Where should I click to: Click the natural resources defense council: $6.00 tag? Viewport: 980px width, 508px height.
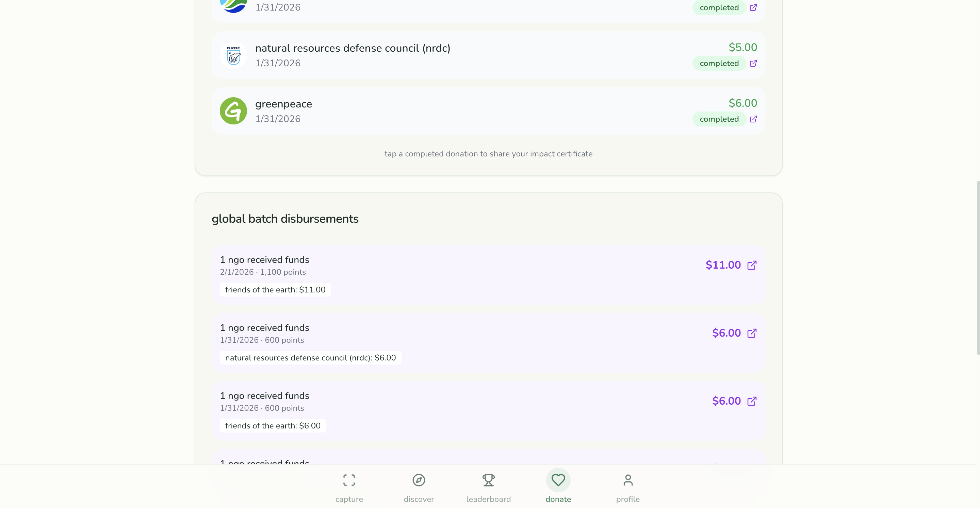click(x=310, y=358)
